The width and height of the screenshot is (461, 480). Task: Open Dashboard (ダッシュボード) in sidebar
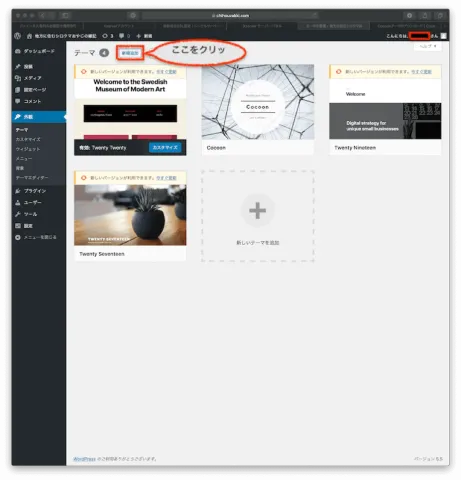tap(39, 51)
